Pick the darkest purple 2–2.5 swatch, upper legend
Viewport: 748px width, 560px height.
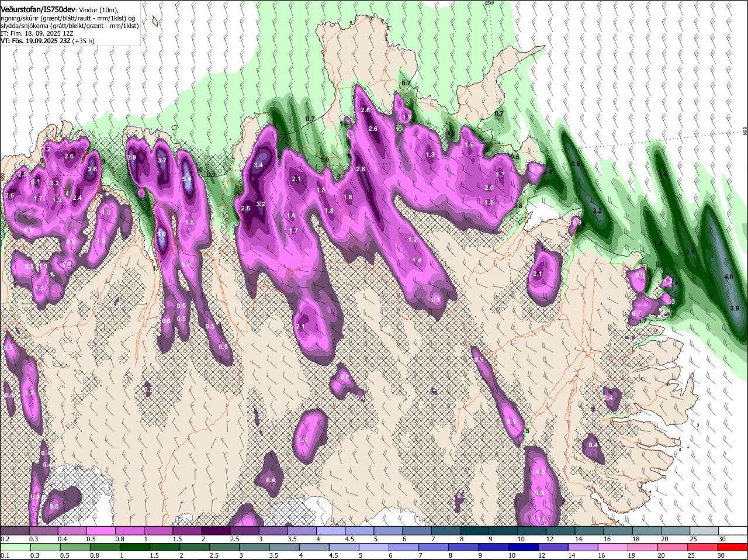point(216,531)
